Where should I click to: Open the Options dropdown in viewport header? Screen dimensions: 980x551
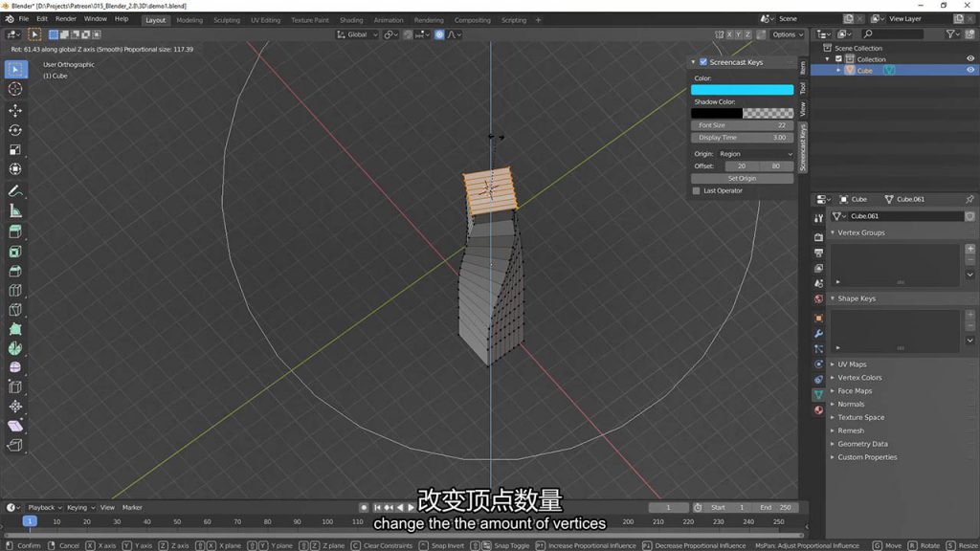click(787, 35)
